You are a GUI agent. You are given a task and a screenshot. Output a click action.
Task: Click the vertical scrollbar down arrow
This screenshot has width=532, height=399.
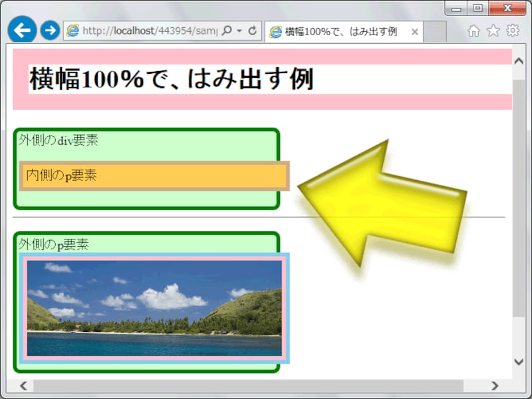(519, 363)
